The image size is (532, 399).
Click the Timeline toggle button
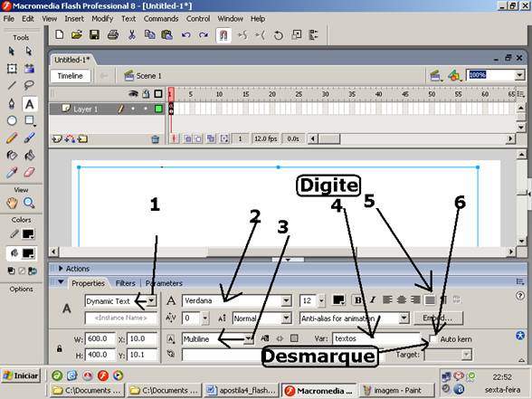click(71, 76)
